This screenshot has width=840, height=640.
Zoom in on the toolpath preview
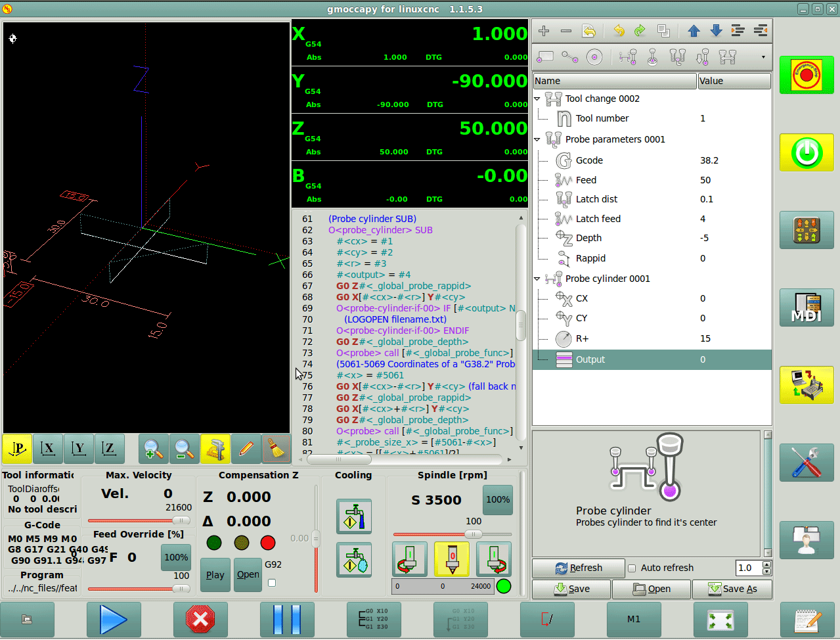[x=153, y=449]
